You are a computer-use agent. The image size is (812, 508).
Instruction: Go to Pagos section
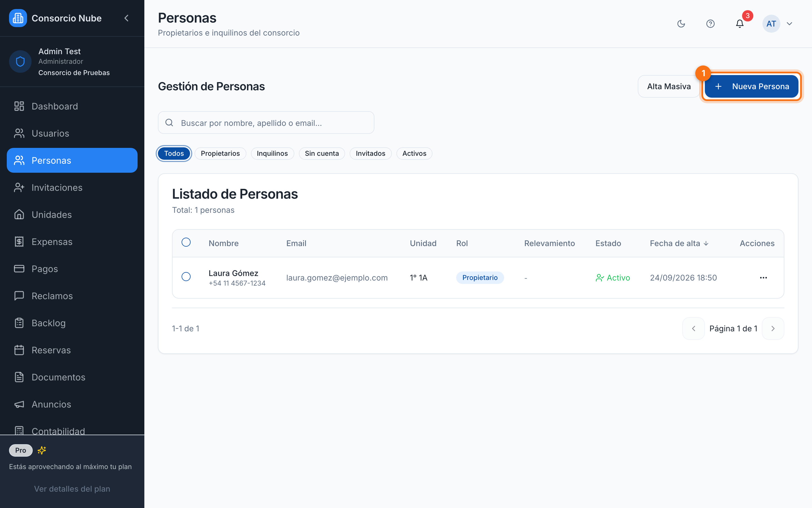coord(72,269)
